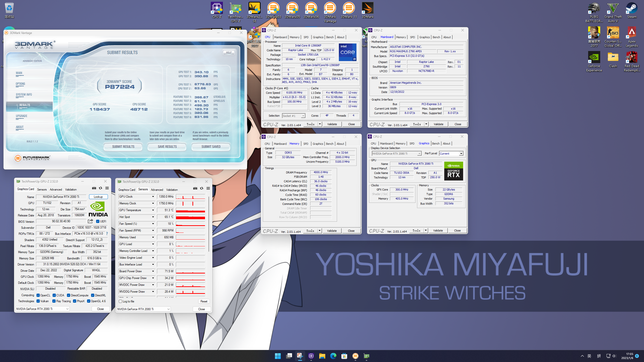Click the GPU-Z Sensors vertical scrollbar
644x362 pixels.
(x=209, y=224)
